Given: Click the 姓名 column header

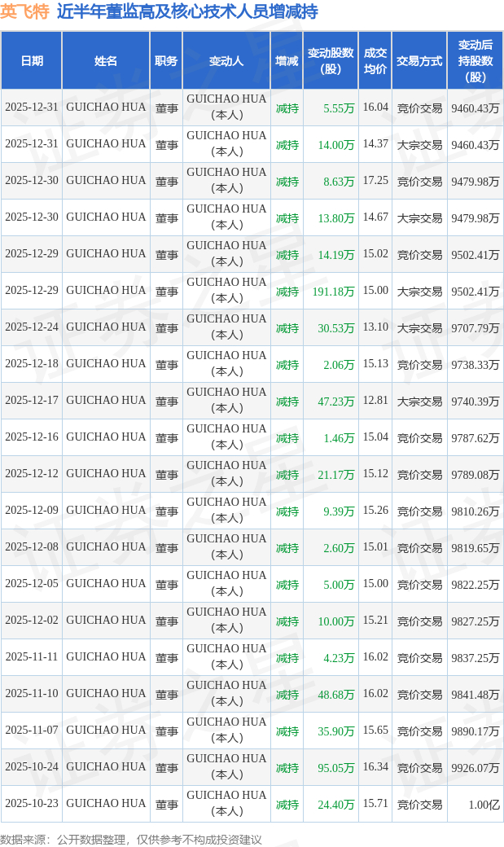Looking at the screenshot, I should click(x=106, y=61).
